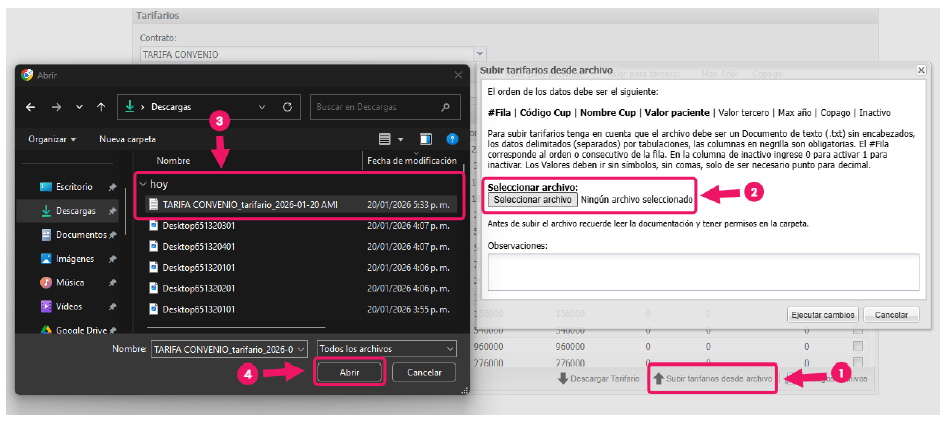Open the Todos los archivos file type dropdown
947x423 pixels.
tap(387, 349)
